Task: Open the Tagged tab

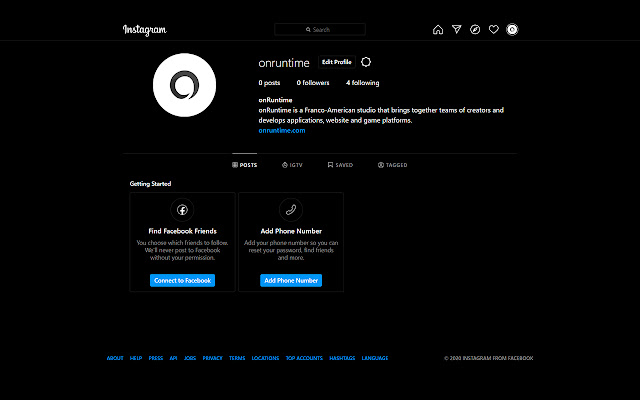Action: 393,165
